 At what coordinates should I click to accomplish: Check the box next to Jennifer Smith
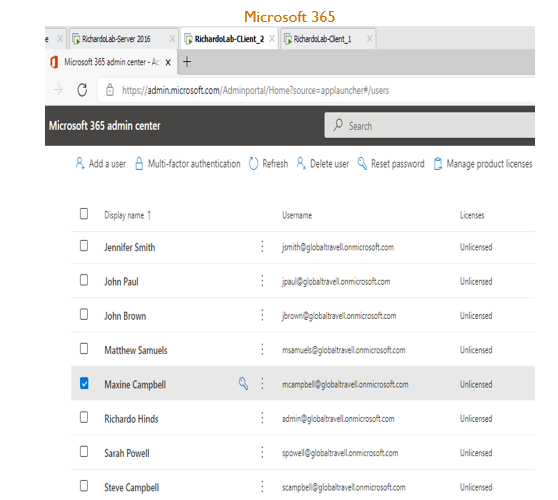84,246
